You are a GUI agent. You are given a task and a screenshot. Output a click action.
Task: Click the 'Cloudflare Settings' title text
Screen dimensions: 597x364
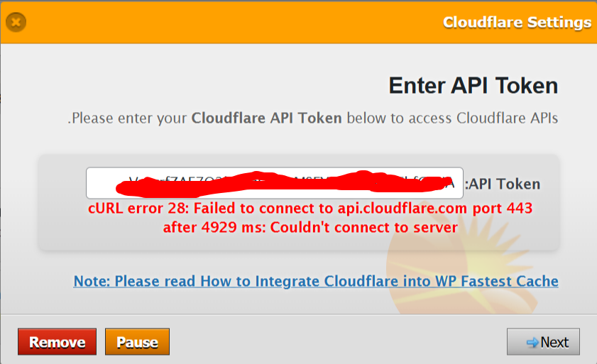(517, 22)
